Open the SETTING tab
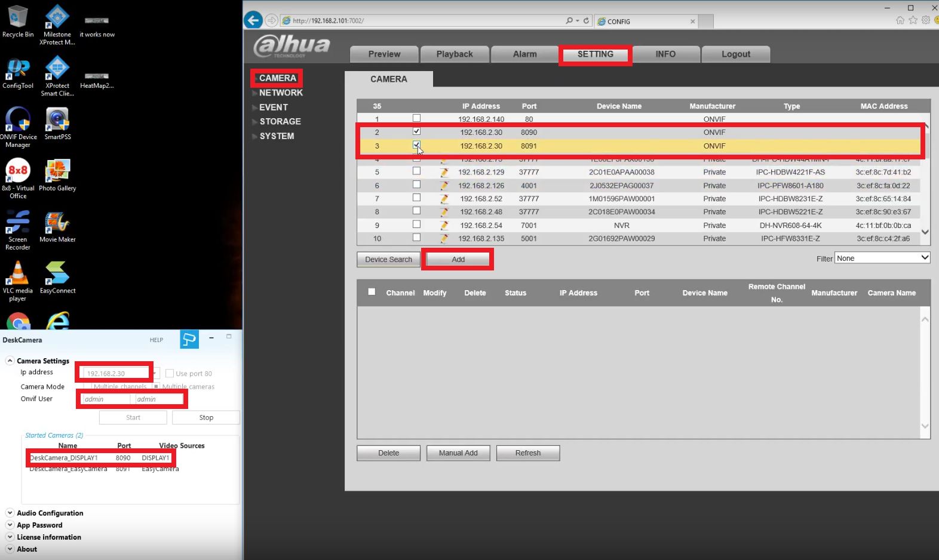The image size is (939, 560). [596, 54]
